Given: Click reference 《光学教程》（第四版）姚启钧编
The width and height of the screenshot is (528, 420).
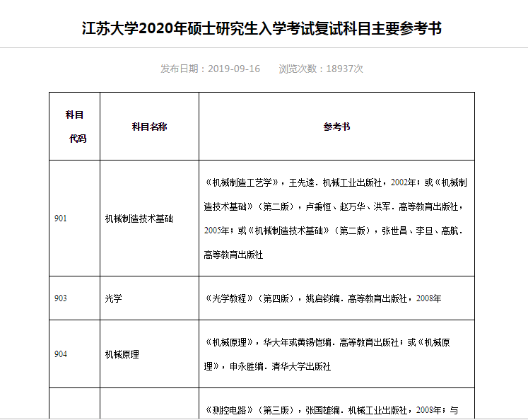Looking at the screenshot, I should click(322, 298).
